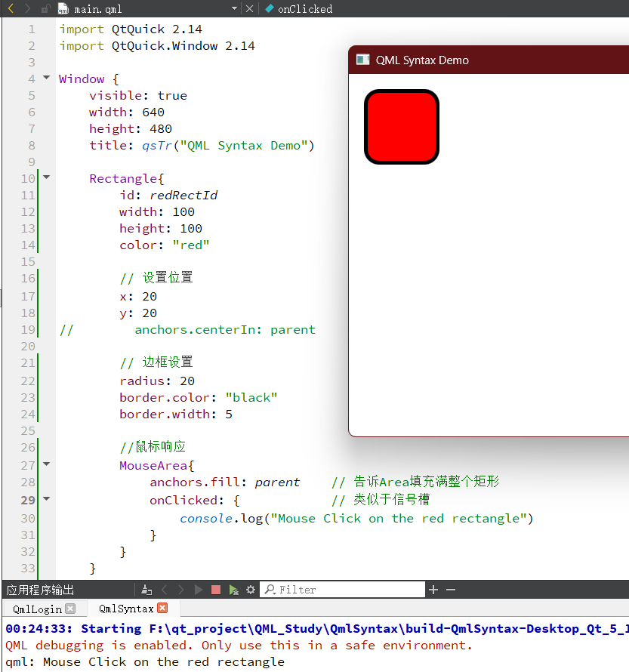Click 'radius' on line 22
The height and width of the screenshot is (672, 629).
click(x=142, y=381)
